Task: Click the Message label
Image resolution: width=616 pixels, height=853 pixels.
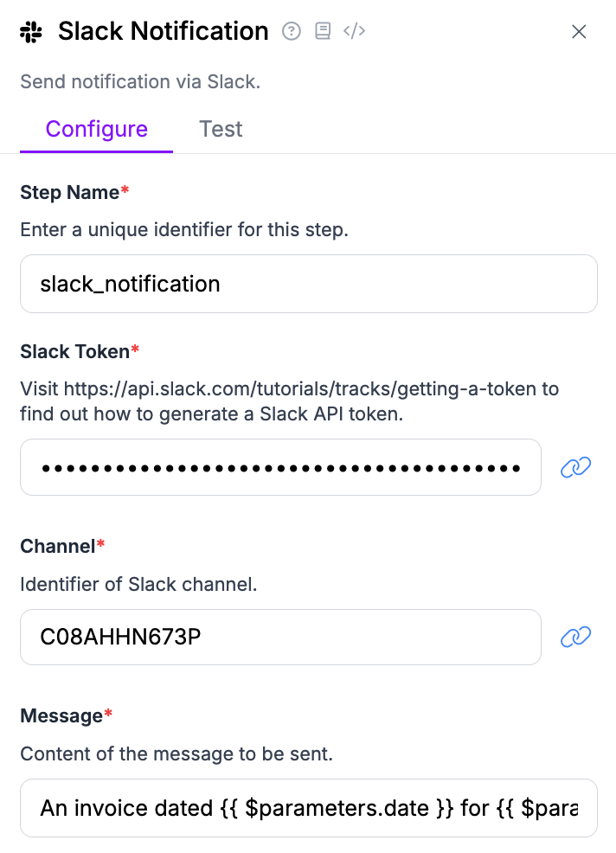Action: 61,716
